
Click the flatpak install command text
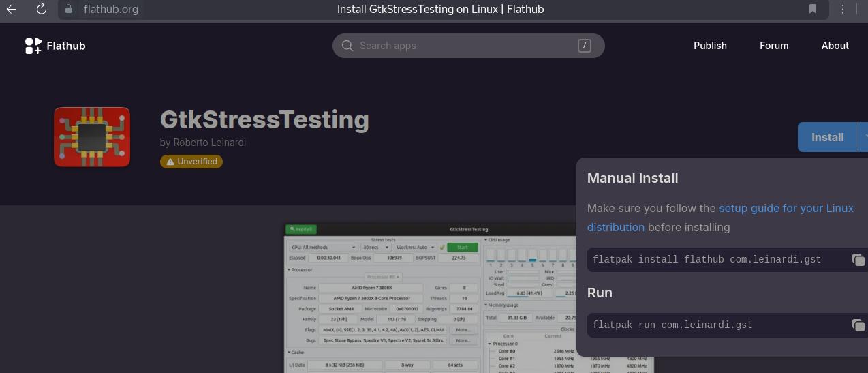click(x=707, y=260)
